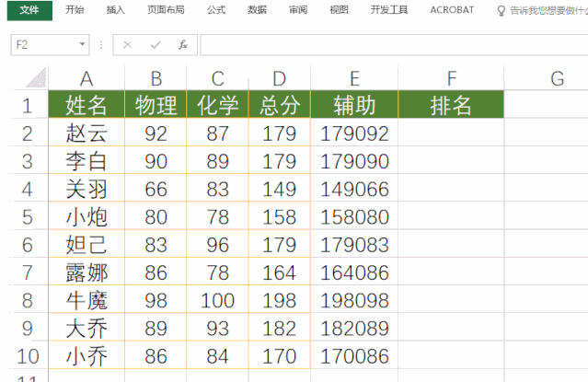Select the cell with value 198098
Screen dimensions: 588x382
354,300
